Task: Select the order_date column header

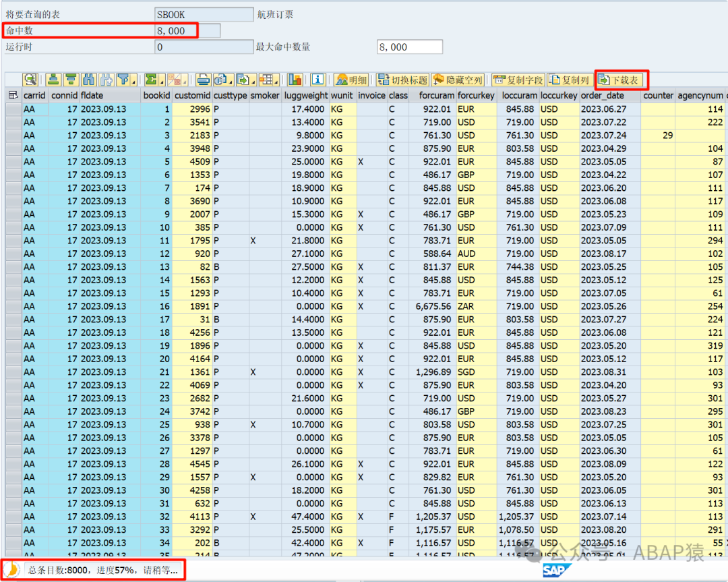Action: click(x=609, y=95)
